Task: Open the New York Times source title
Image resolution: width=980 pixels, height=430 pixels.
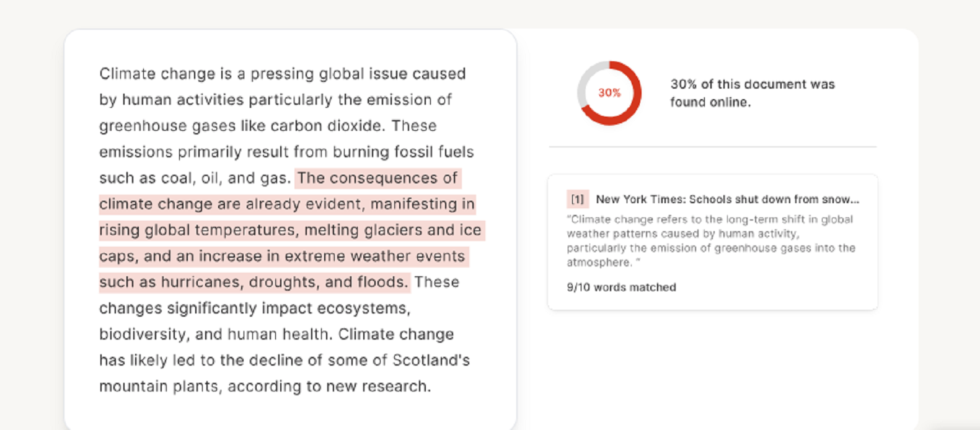Action: (x=727, y=200)
